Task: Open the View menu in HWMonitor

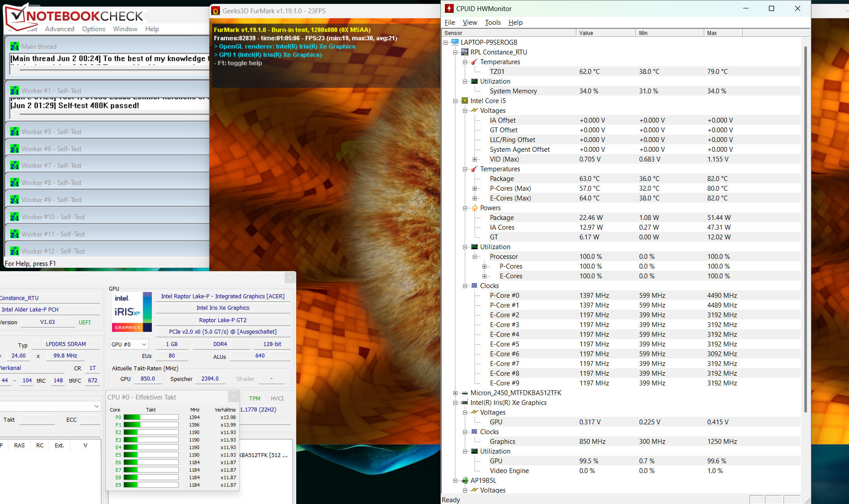Action: pyautogui.click(x=470, y=23)
